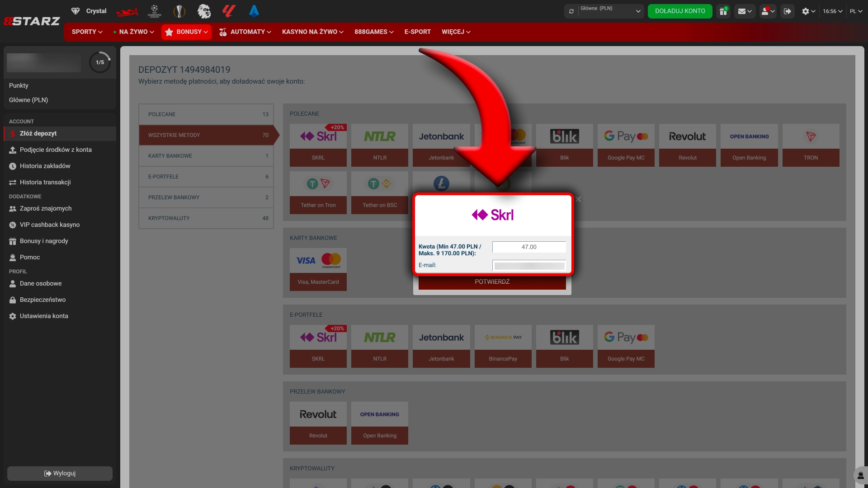
Task: Switch to E-PORTFELE category tab
Action: [x=206, y=177]
